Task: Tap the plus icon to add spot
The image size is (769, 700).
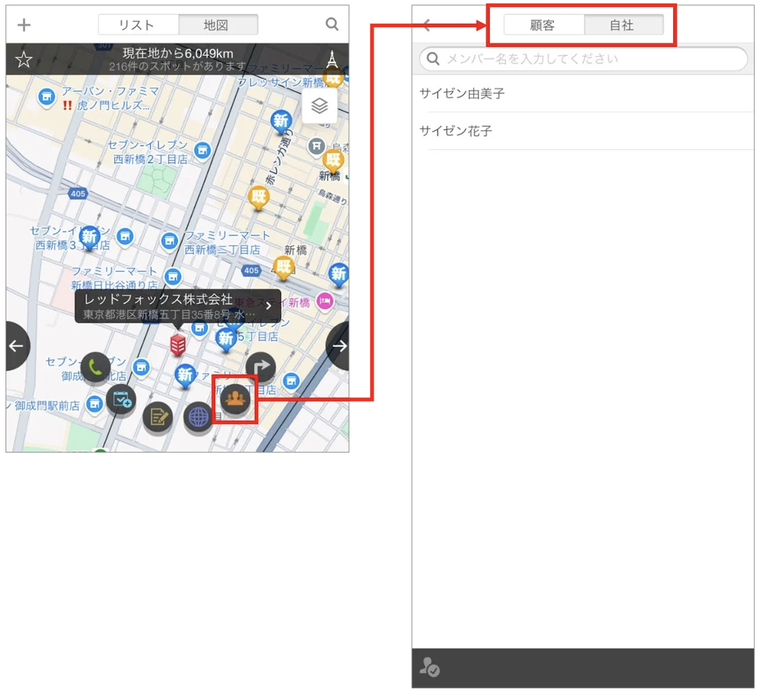Action: 24,24
